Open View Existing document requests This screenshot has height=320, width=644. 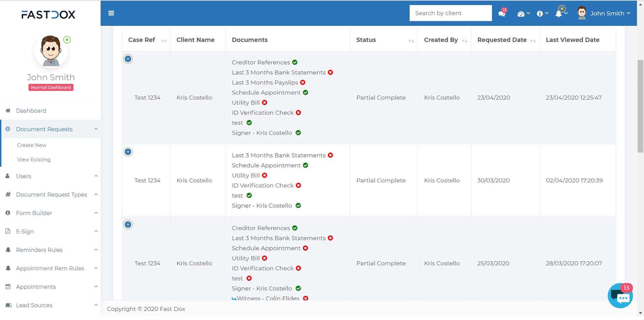point(34,159)
